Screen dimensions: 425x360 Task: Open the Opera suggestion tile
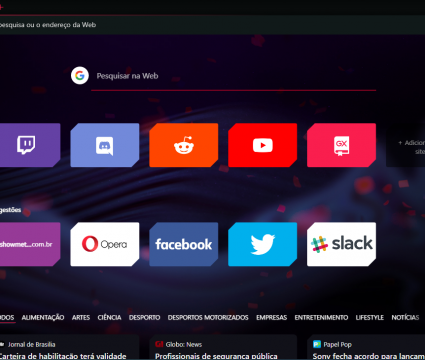point(105,244)
